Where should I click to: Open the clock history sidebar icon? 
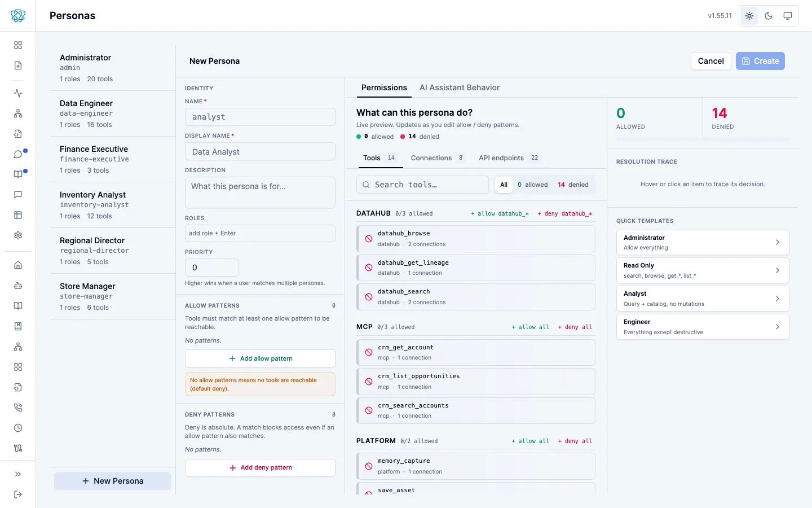18,428
